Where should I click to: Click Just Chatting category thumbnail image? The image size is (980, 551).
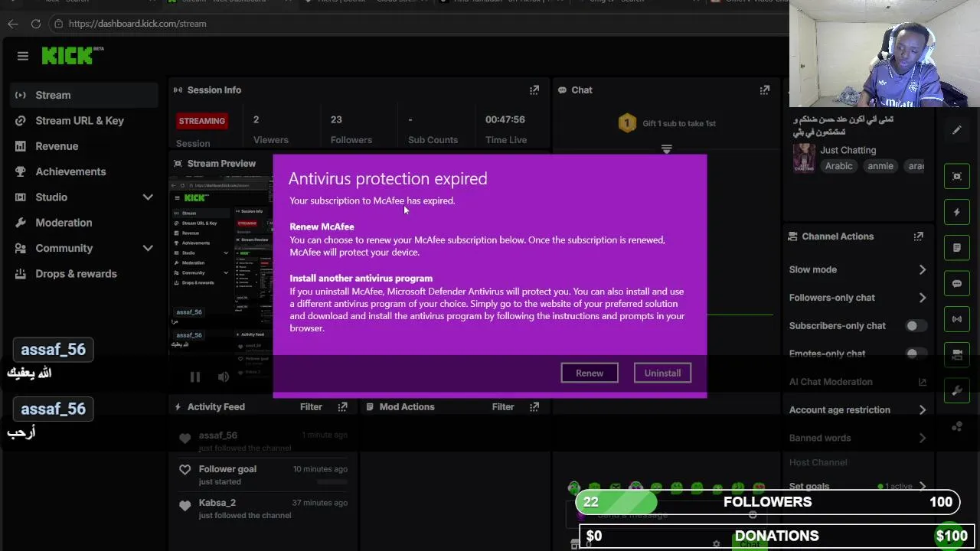pyautogui.click(x=804, y=158)
